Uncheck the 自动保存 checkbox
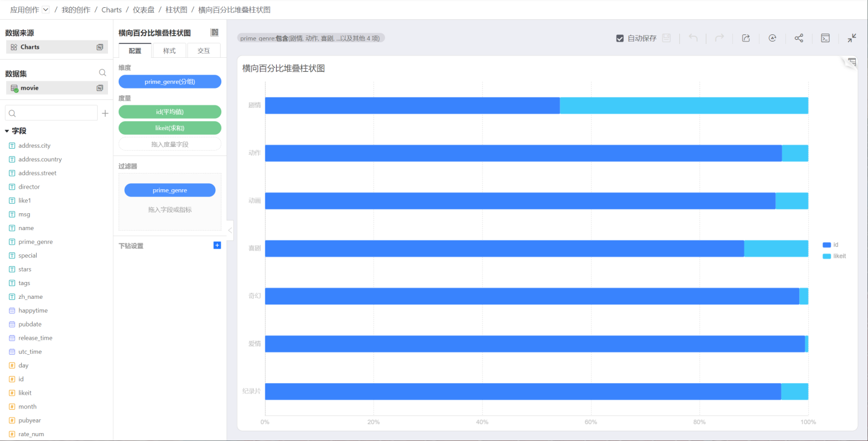 coord(620,38)
